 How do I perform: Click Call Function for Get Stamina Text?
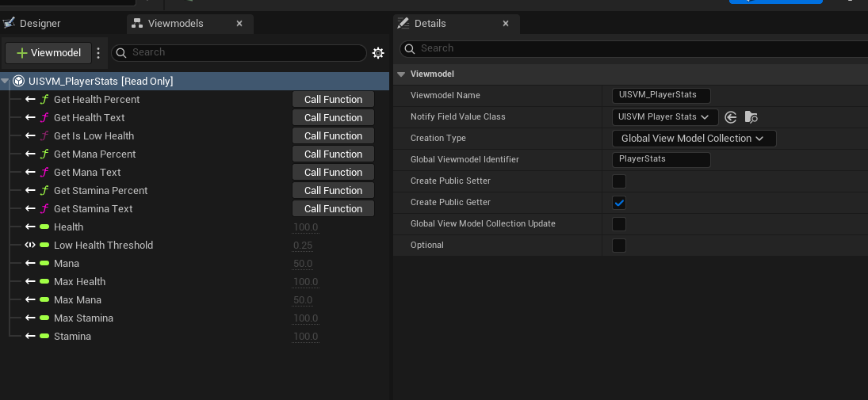333,209
